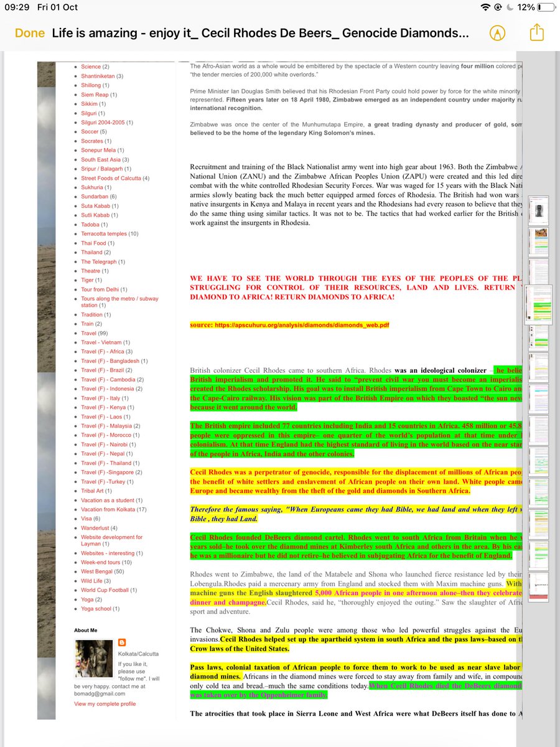Open The Telegraph label link
The width and height of the screenshot is (560, 747).
click(100, 262)
